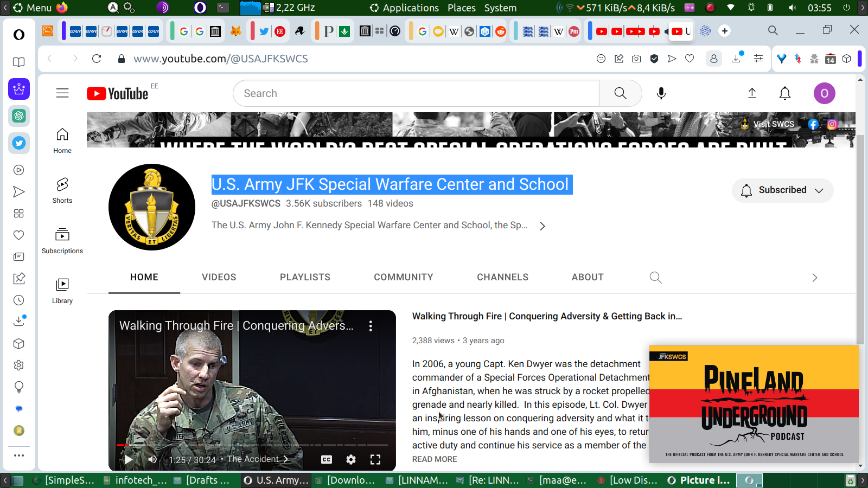The width and height of the screenshot is (868, 488).
Task: Click the address bar URL
Action: click(x=221, y=59)
